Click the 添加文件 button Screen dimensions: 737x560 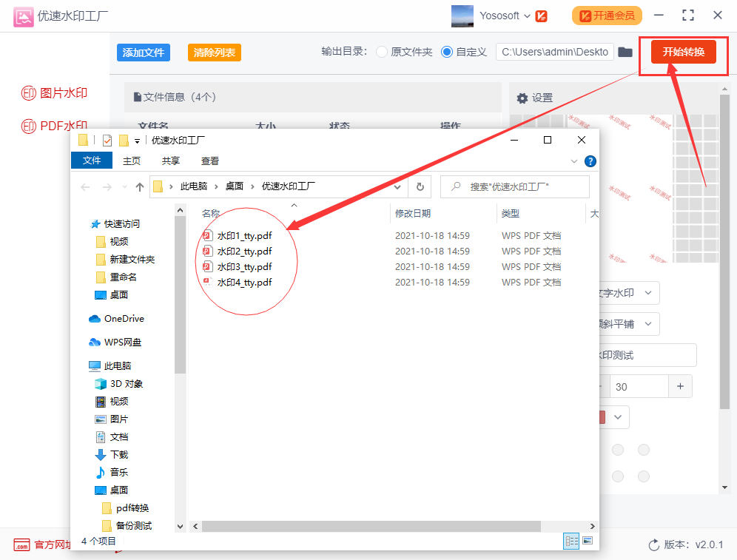144,52
